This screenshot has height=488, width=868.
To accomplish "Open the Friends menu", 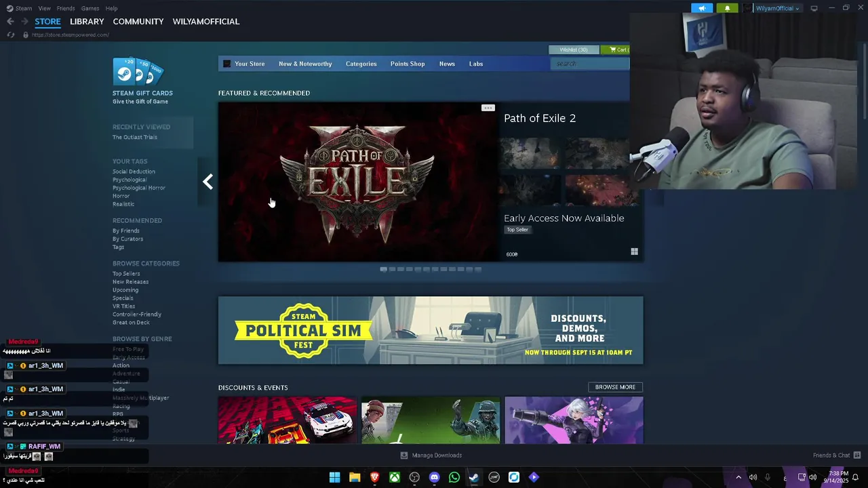I will click(x=66, y=8).
